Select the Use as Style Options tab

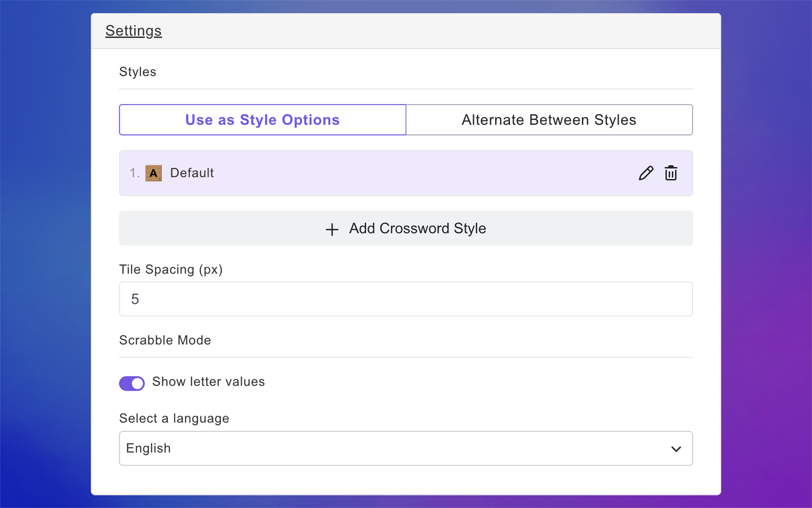(x=262, y=120)
